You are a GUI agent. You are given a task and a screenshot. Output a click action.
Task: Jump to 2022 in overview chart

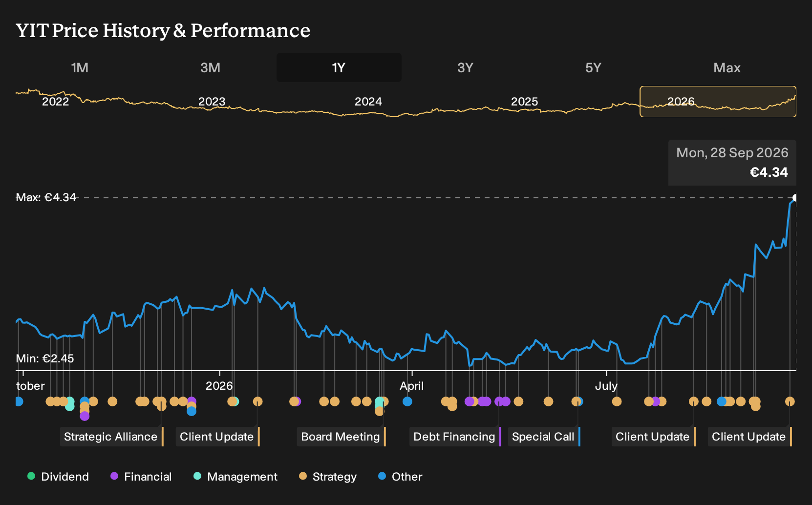[x=56, y=102]
